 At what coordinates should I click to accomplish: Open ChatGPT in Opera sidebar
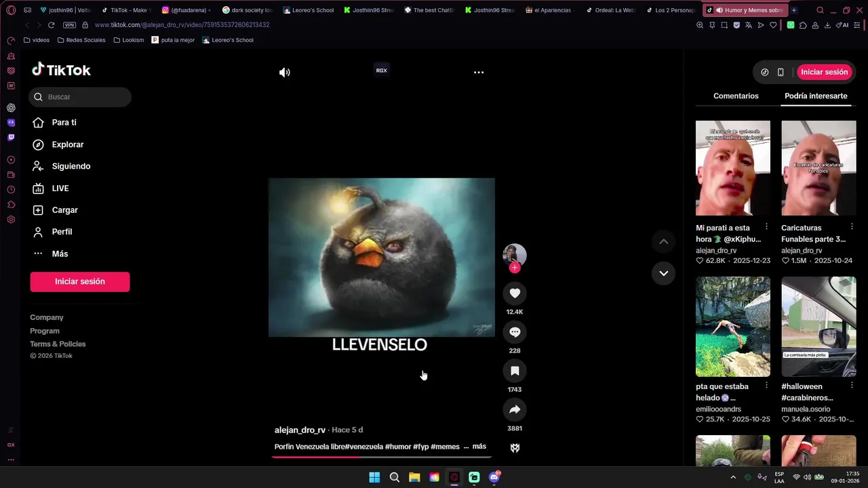(x=11, y=108)
